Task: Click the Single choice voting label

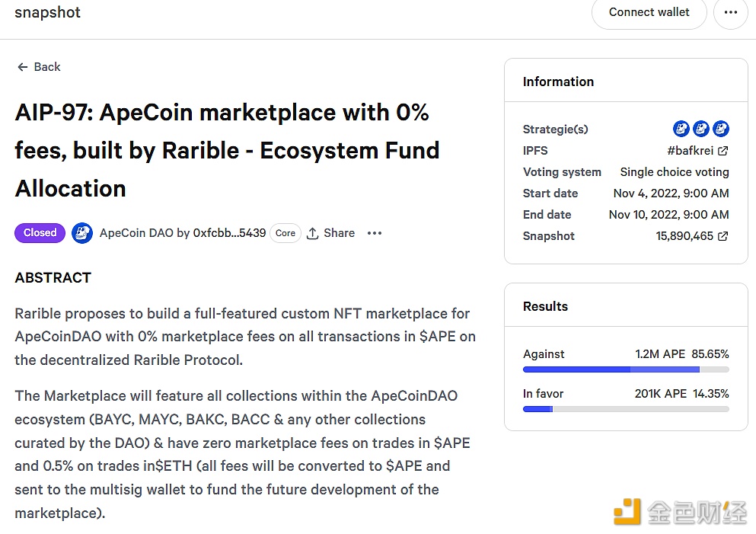Action: click(x=674, y=172)
